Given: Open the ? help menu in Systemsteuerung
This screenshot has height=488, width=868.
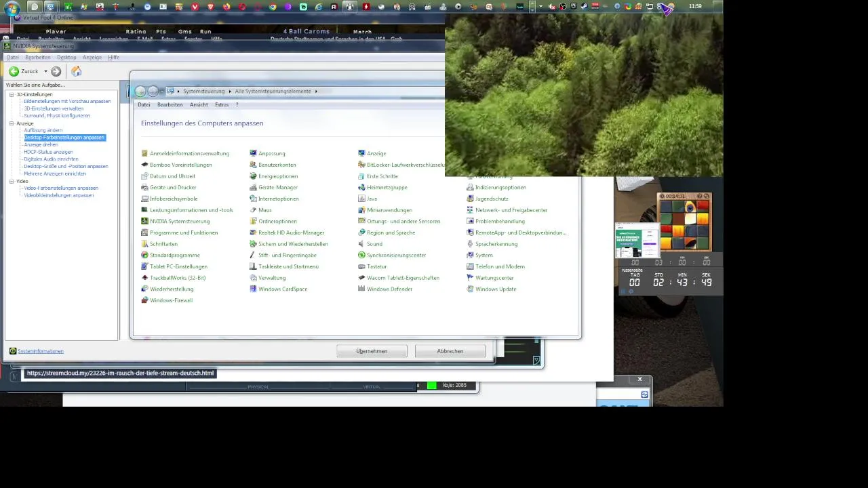Looking at the screenshot, I should (x=237, y=104).
